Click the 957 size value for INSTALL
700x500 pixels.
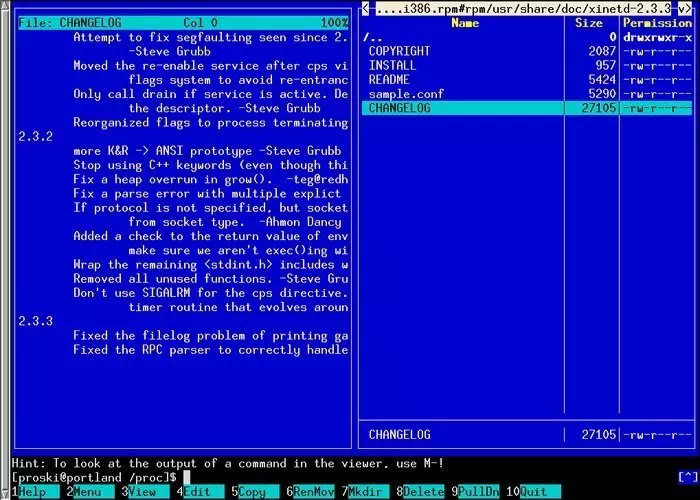click(606, 66)
